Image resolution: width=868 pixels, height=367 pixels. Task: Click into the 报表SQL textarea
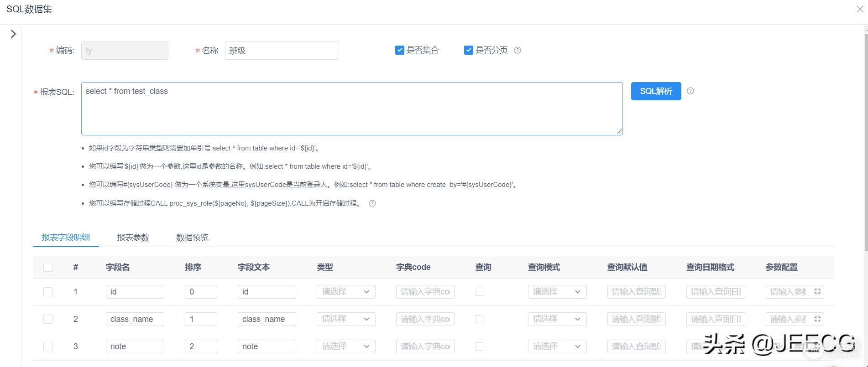352,109
